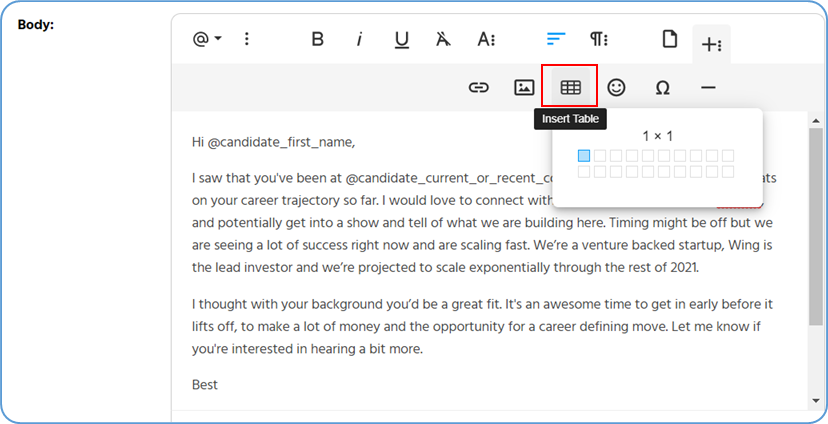The image size is (828, 424).
Task: Click the Insert Image icon
Action: tap(524, 88)
